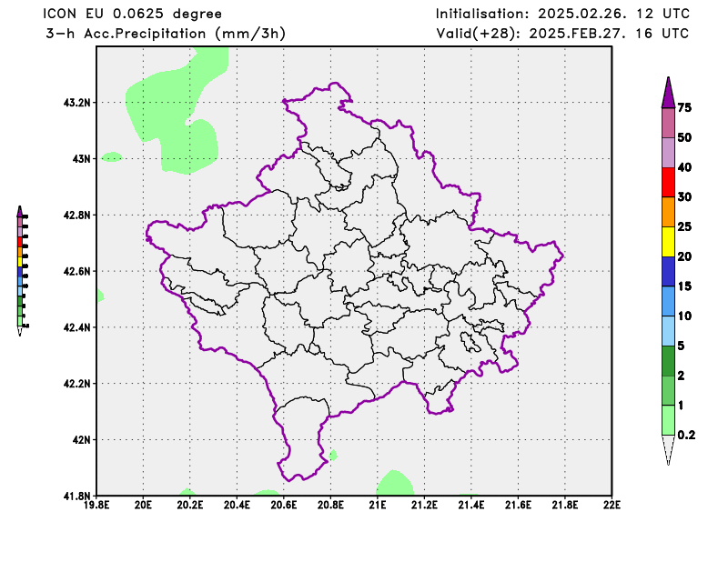Image resolution: width=728 pixels, height=562 pixels.
Task: Click the small duplicate legend beside the map
Action: pos(22,271)
